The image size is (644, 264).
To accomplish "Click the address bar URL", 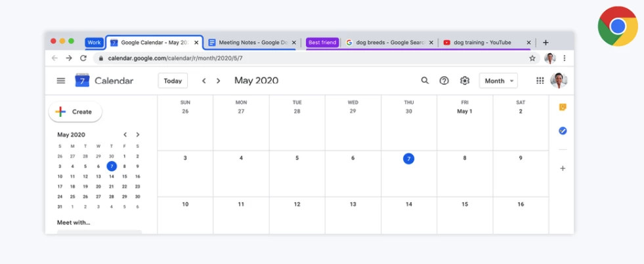I will coord(175,58).
